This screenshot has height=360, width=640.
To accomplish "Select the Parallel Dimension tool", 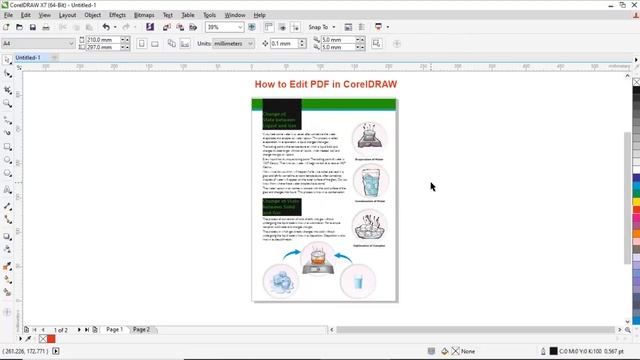I will coord(7,206).
